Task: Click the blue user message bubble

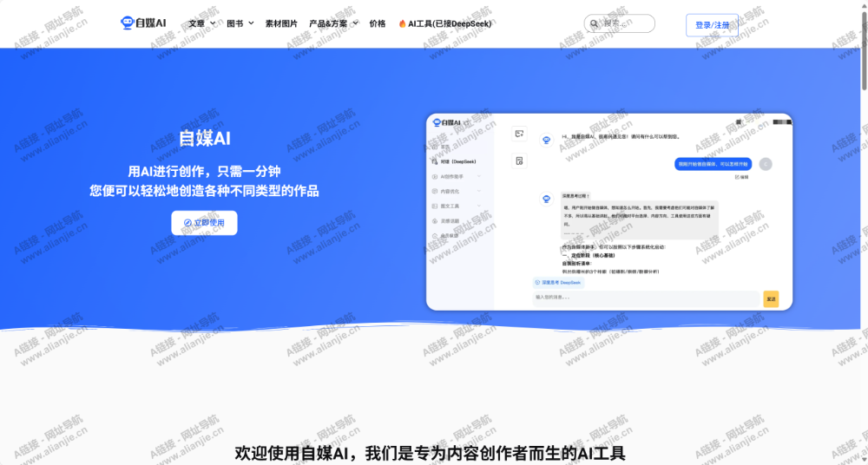Action: [x=713, y=164]
